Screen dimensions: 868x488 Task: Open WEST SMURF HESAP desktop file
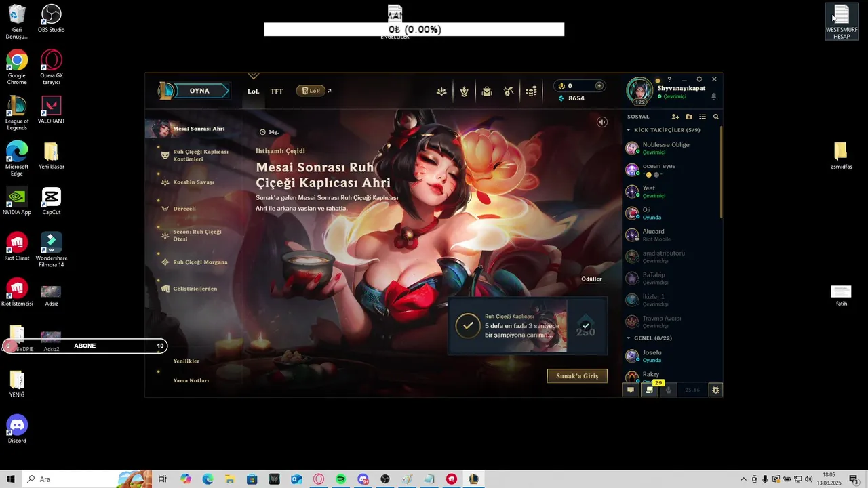click(x=841, y=22)
